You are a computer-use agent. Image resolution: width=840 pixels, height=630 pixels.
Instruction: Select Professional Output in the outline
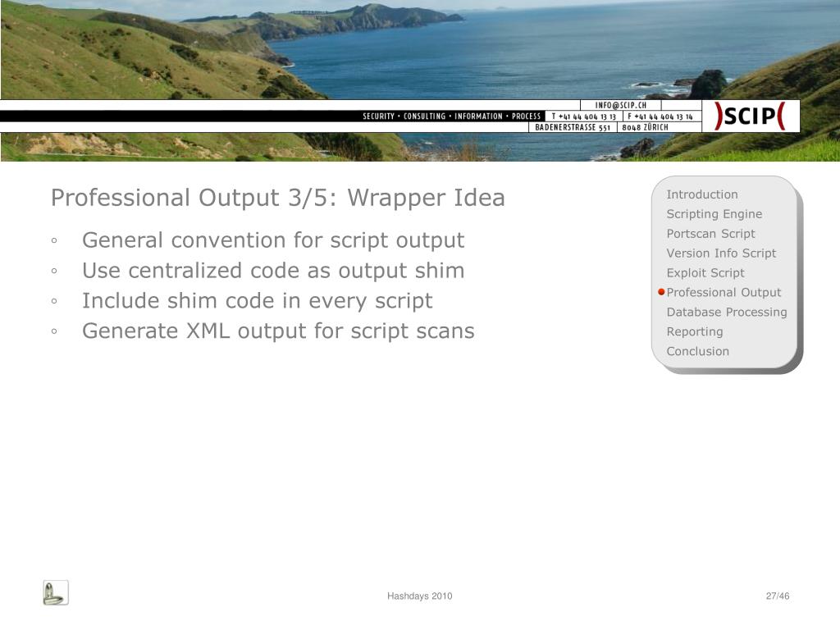pos(724,293)
